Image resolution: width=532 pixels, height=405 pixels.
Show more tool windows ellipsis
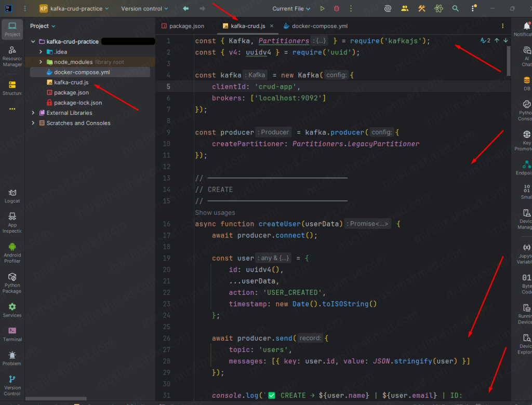12,109
